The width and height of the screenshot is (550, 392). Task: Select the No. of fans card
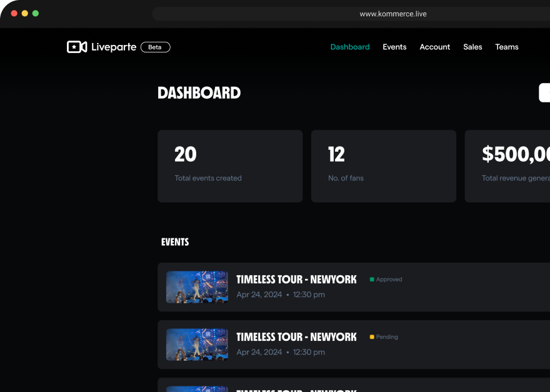click(x=383, y=166)
